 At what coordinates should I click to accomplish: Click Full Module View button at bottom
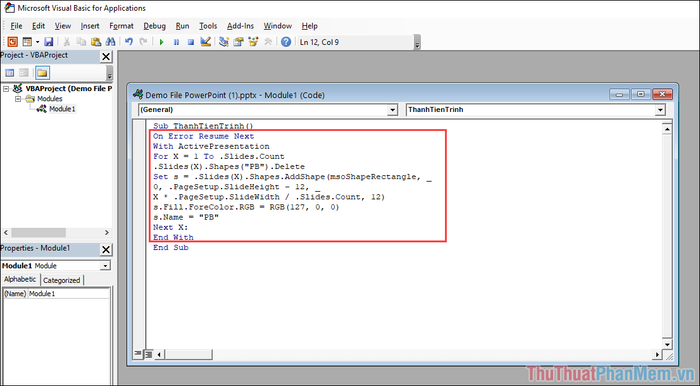[x=148, y=354]
